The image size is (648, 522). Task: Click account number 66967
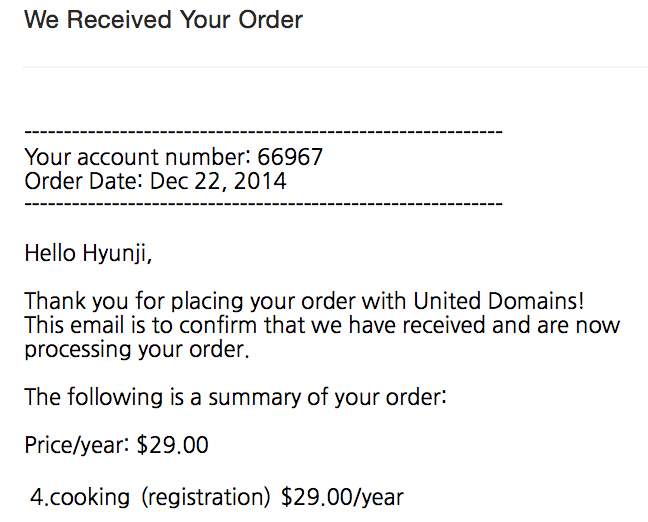pos(290,157)
